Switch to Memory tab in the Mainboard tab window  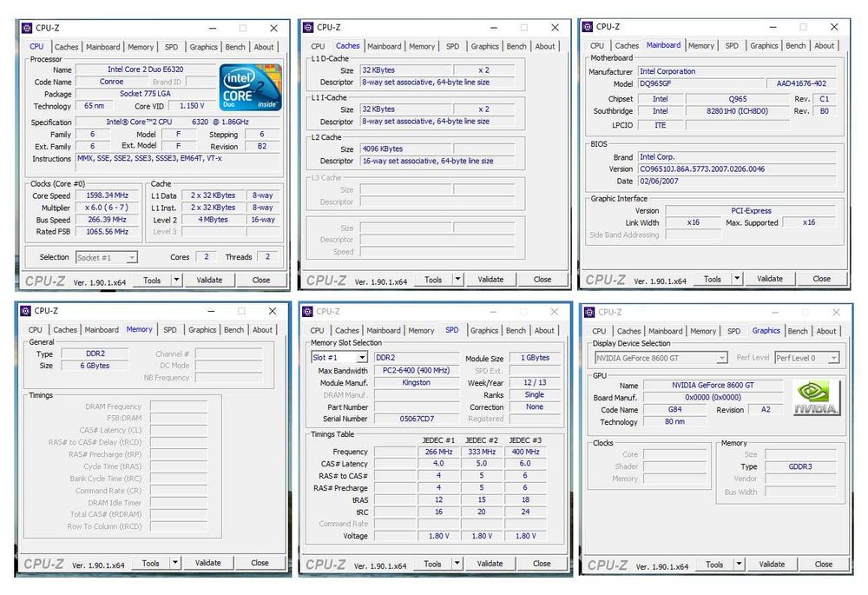point(700,46)
